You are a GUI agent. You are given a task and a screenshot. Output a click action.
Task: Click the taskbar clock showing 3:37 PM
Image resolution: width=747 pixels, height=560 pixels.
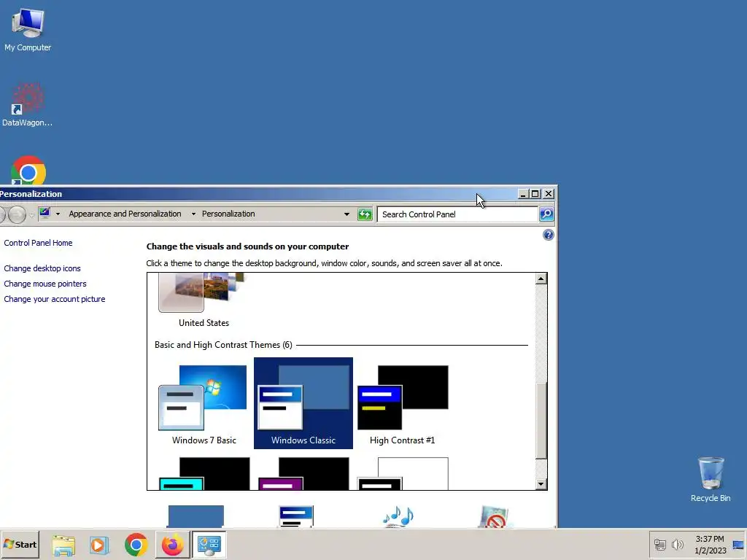[710, 544]
